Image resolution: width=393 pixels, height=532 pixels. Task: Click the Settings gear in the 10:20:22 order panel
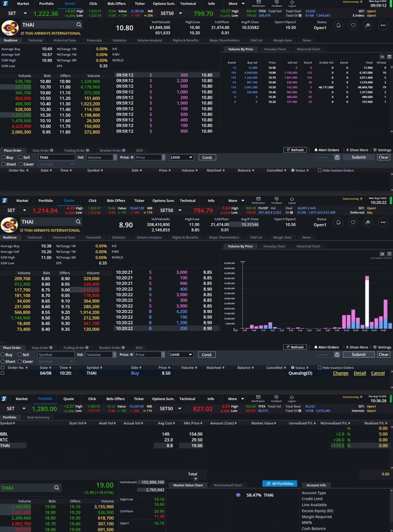click(375, 348)
